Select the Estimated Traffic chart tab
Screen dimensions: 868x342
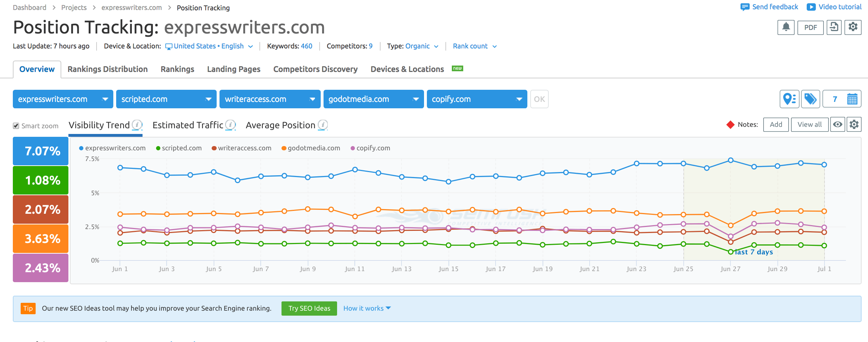(x=188, y=125)
